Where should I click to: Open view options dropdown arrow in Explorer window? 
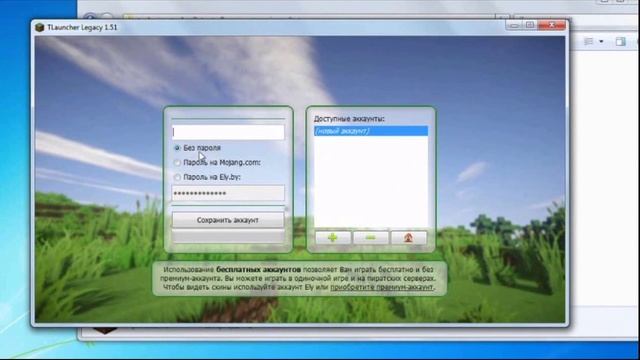(x=601, y=41)
